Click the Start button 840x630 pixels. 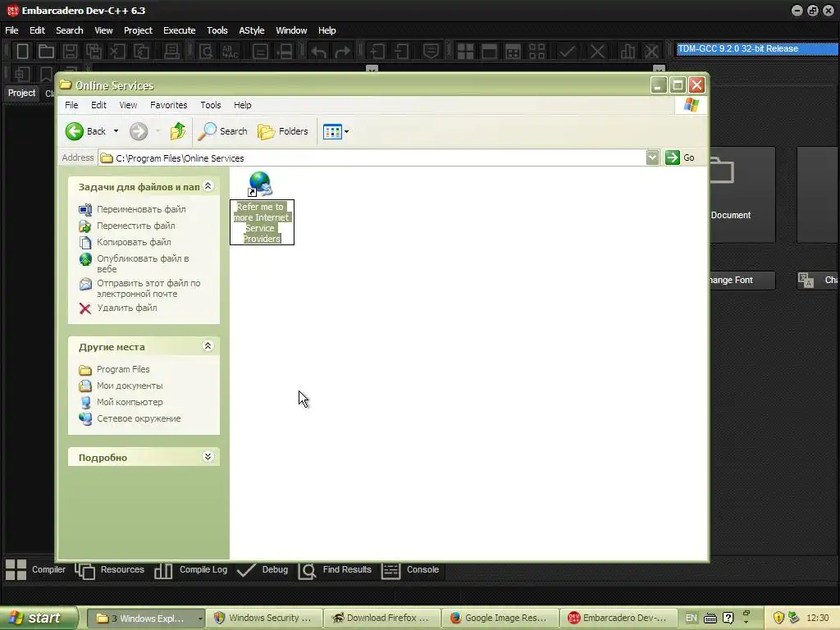coord(39,619)
